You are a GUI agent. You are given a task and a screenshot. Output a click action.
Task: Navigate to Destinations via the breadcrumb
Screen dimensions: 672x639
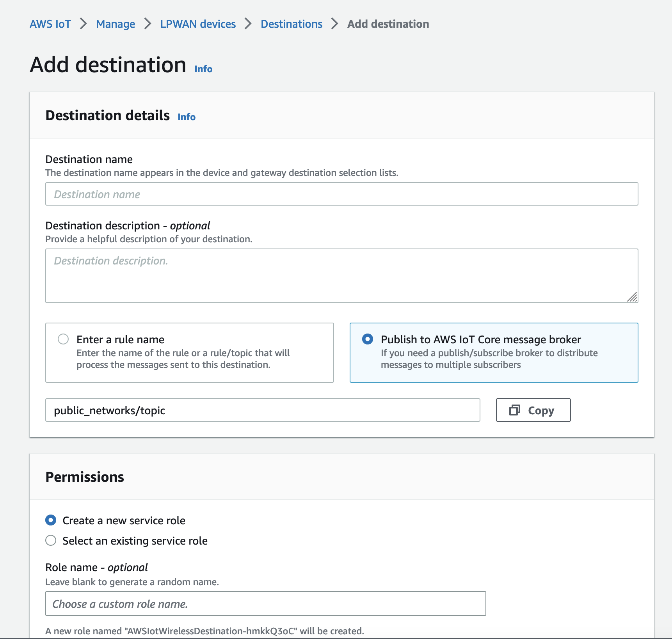click(291, 24)
